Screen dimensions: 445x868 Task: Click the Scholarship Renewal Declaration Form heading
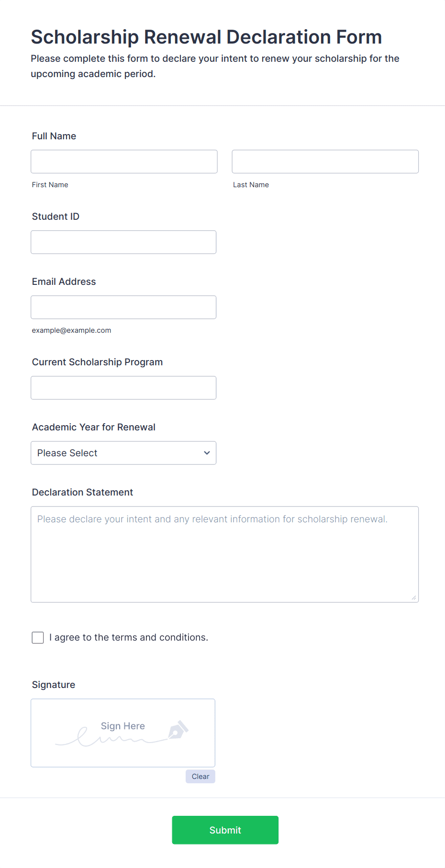206,37
